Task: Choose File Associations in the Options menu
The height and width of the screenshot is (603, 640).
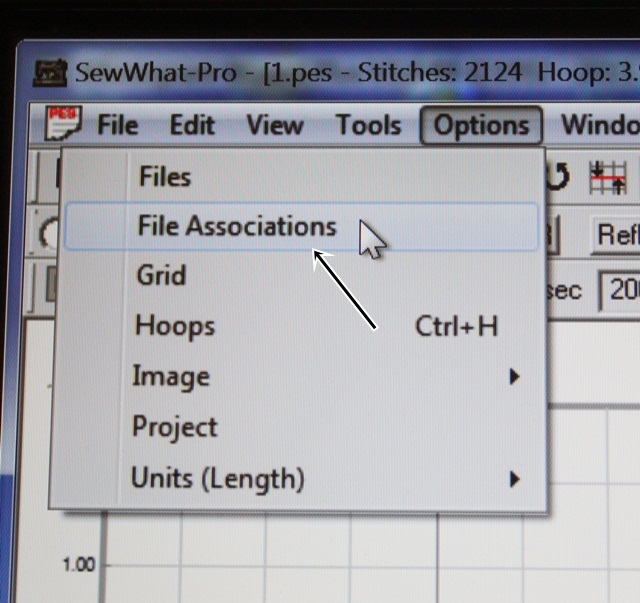Action: [236, 226]
